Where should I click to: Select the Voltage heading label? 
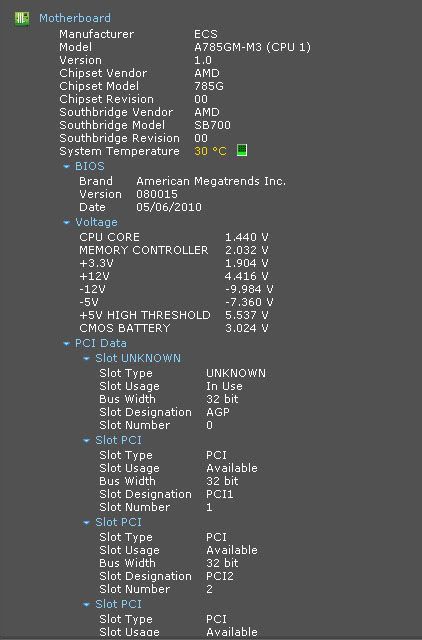point(96,222)
